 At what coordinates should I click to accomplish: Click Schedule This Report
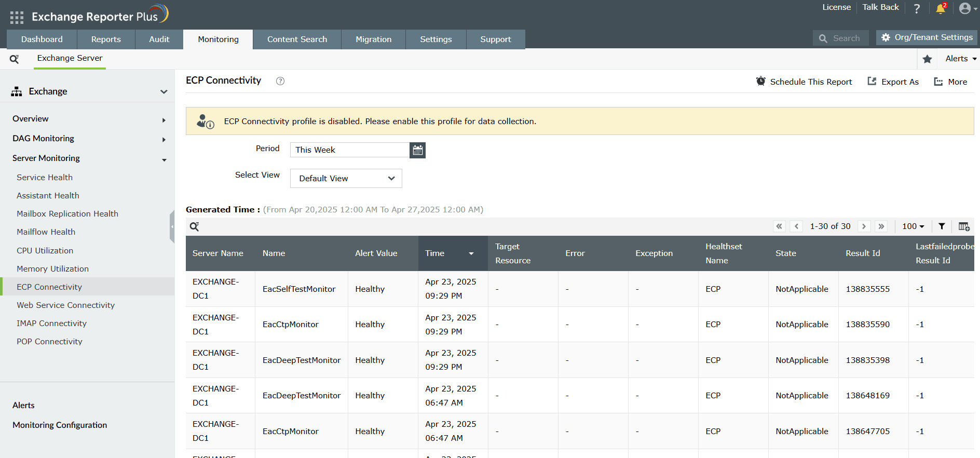[x=804, y=82]
